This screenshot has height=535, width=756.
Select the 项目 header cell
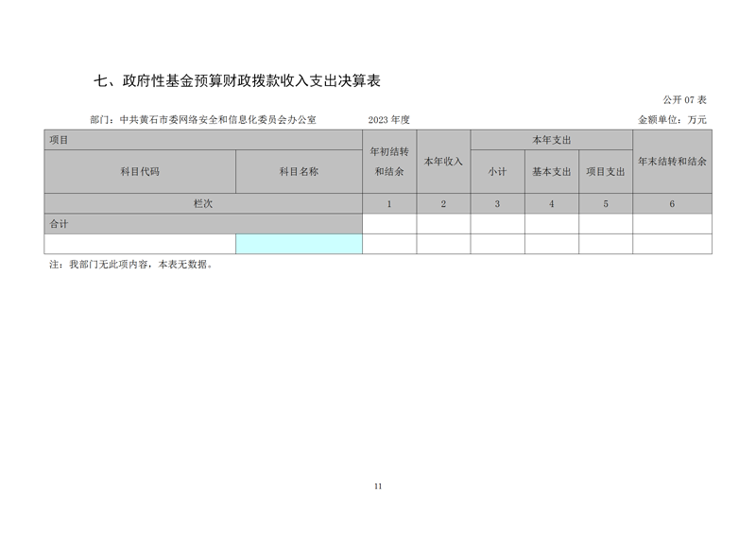click(x=203, y=140)
